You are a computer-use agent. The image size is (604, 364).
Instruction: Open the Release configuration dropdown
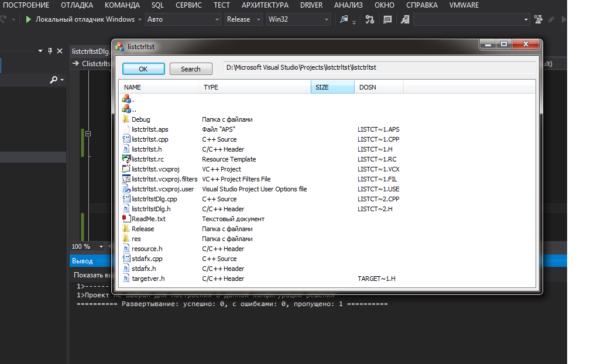pos(244,19)
